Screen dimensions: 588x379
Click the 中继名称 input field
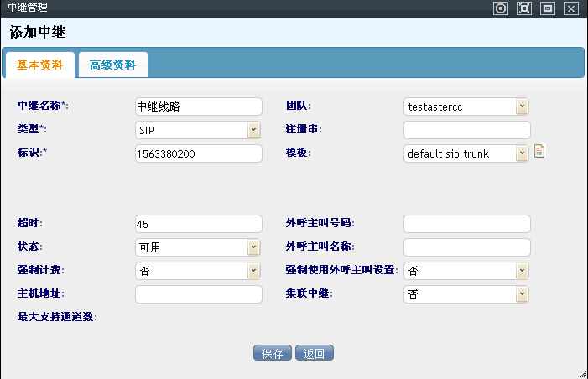(199, 106)
